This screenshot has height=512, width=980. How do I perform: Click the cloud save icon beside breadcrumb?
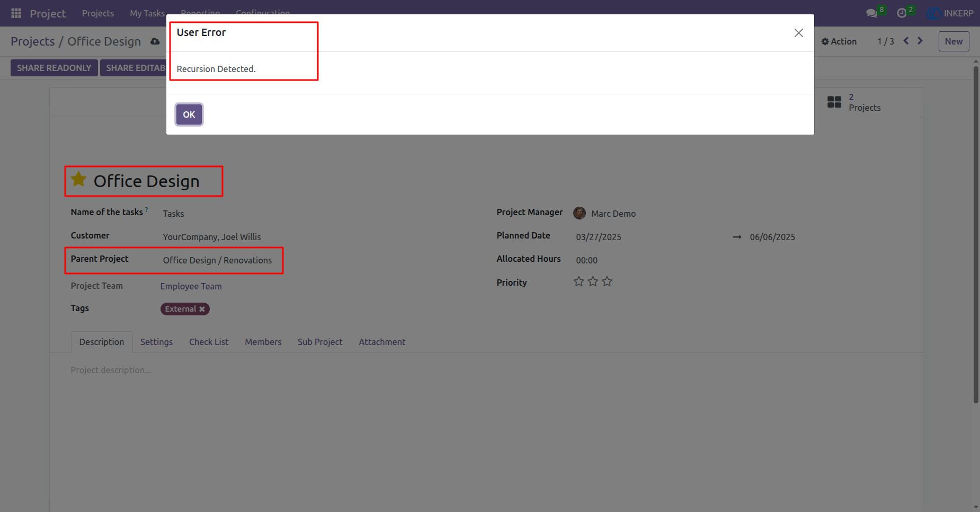tap(155, 41)
